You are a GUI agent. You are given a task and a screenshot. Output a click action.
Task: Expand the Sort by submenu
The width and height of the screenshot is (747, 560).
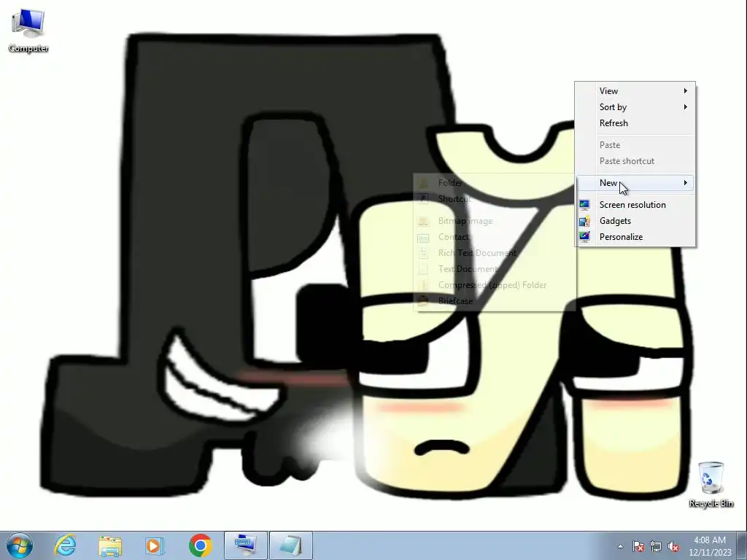coord(635,107)
